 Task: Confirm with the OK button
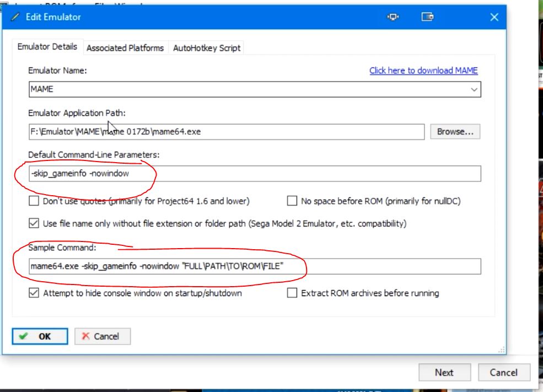tap(40, 336)
